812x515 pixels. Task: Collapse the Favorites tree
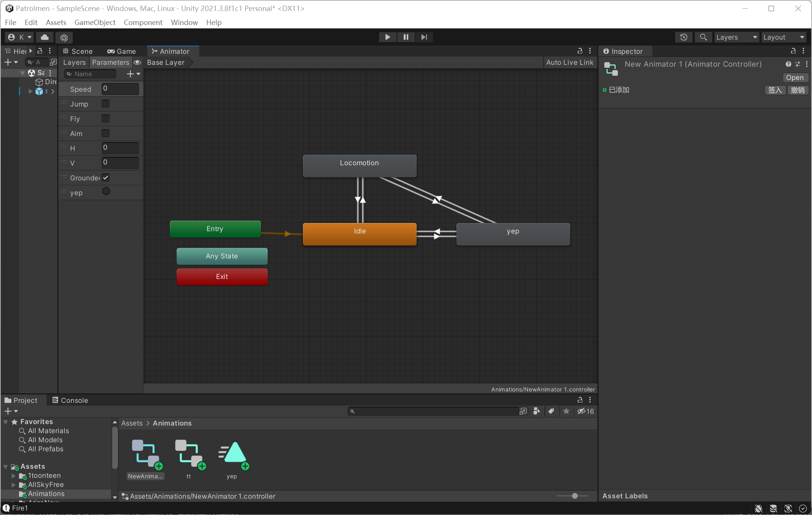pos(6,422)
